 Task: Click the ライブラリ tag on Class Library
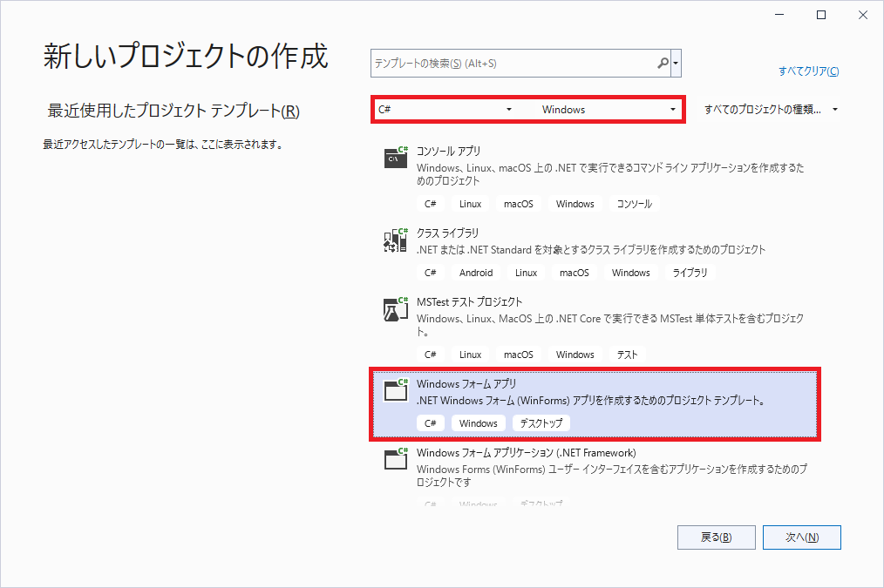click(x=690, y=273)
